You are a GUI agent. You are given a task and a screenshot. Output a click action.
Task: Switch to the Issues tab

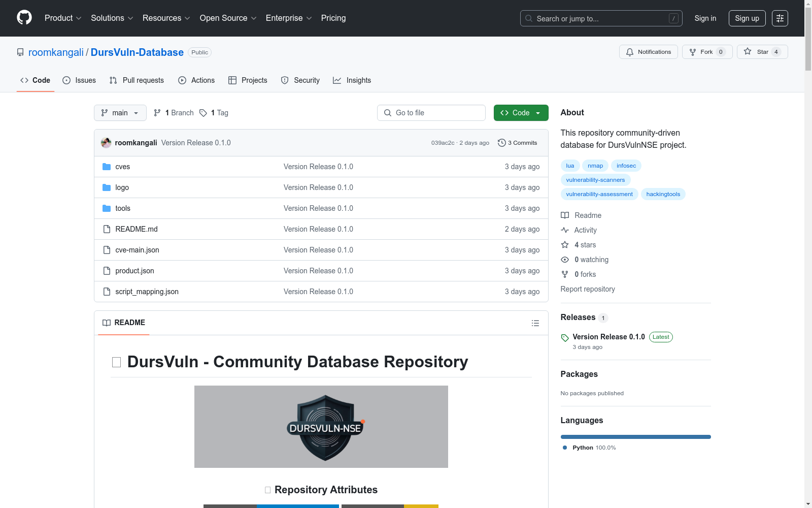pyautogui.click(x=79, y=80)
